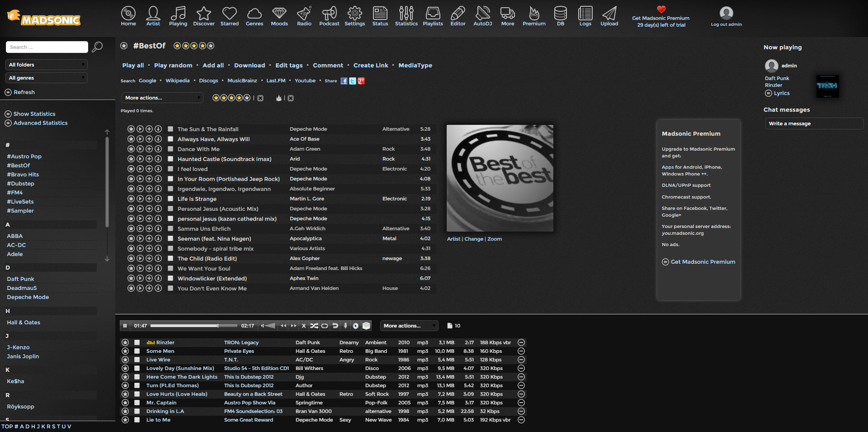Share album via the Facebook icon

[344, 81]
